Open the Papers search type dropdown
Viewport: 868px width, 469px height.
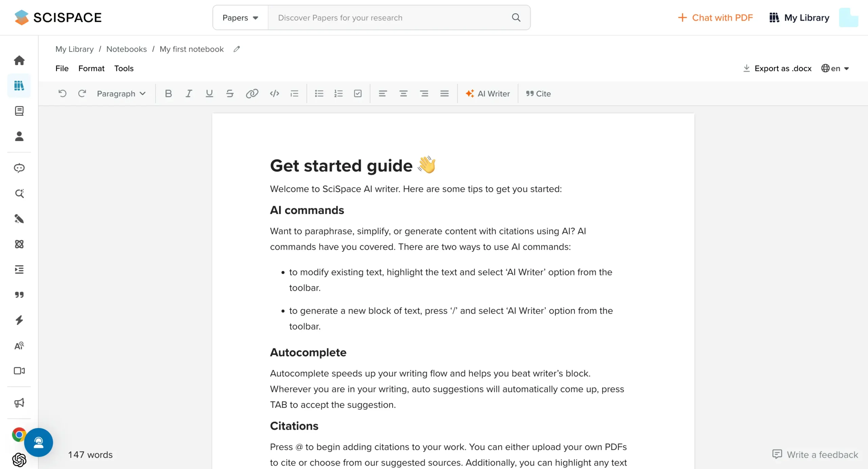240,17
